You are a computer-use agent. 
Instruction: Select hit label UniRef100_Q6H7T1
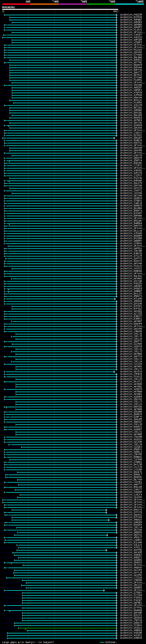[131, 72]
